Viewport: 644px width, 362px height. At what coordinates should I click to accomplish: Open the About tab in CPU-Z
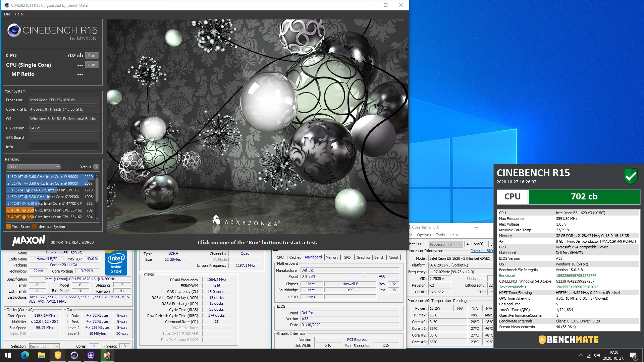tap(393, 257)
